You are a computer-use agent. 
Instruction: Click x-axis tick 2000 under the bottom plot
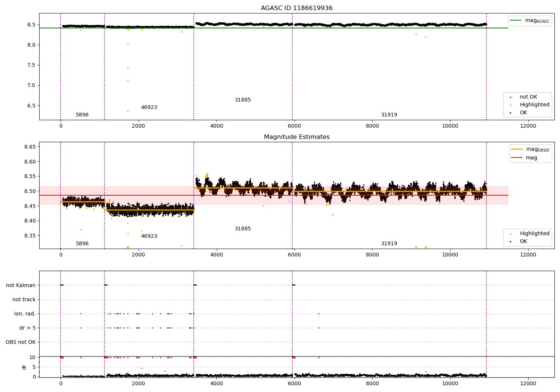[x=139, y=384]
